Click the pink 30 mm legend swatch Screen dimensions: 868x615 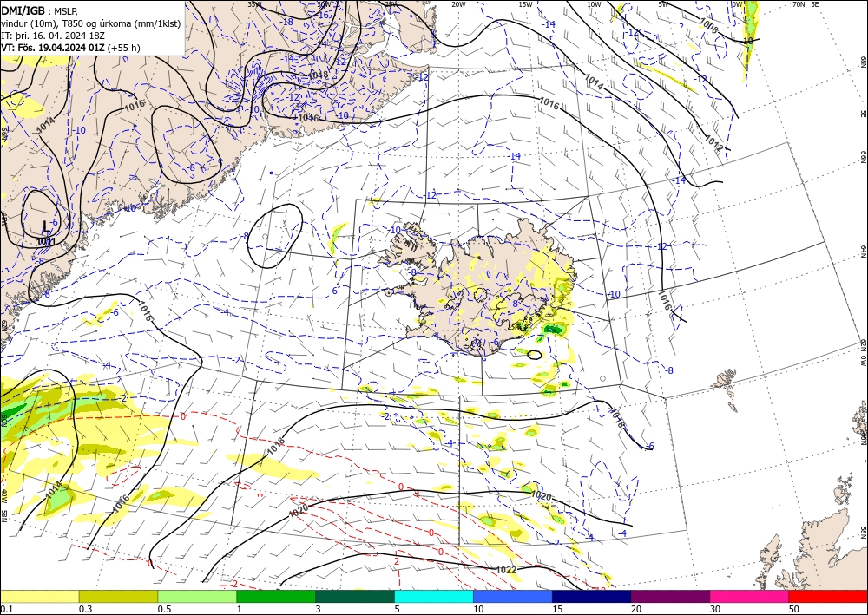coord(750,596)
